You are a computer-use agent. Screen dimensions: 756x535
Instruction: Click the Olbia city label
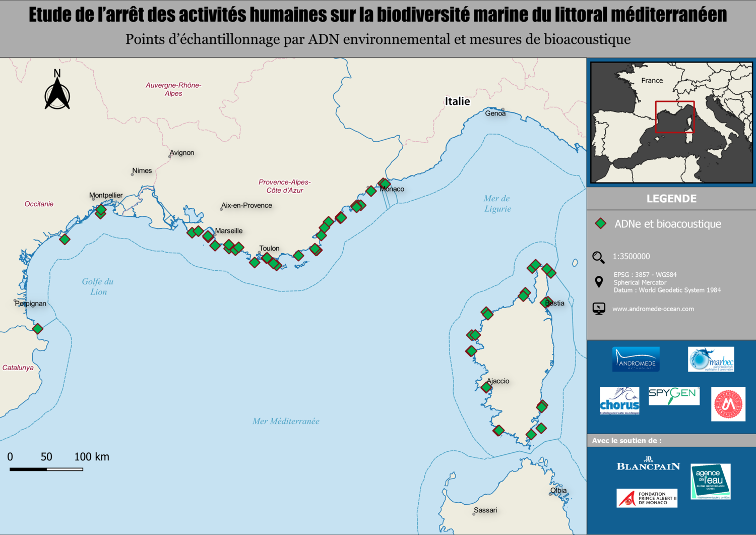click(558, 490)
